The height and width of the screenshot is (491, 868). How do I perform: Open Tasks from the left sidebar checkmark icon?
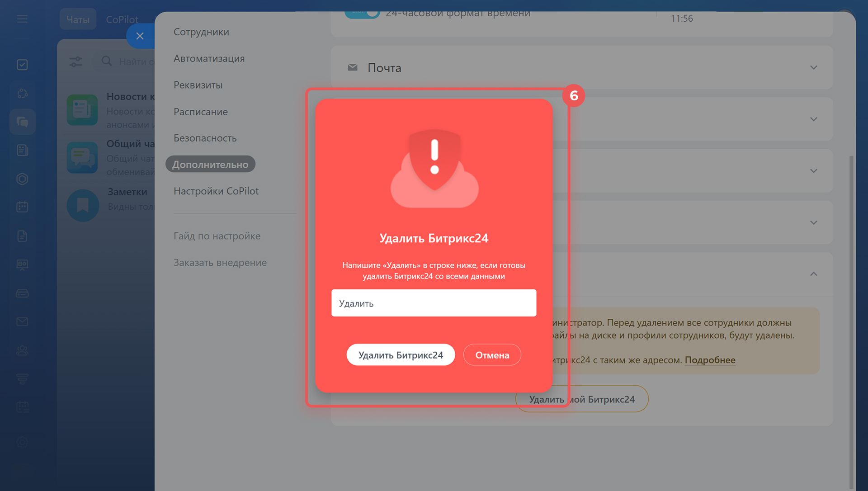click(x=22, y=65)
